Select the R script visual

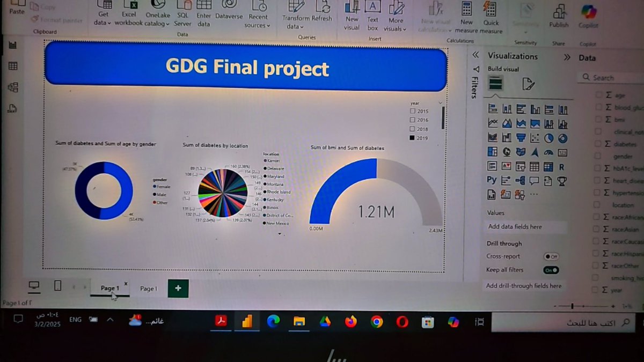(x=562, y=167)
